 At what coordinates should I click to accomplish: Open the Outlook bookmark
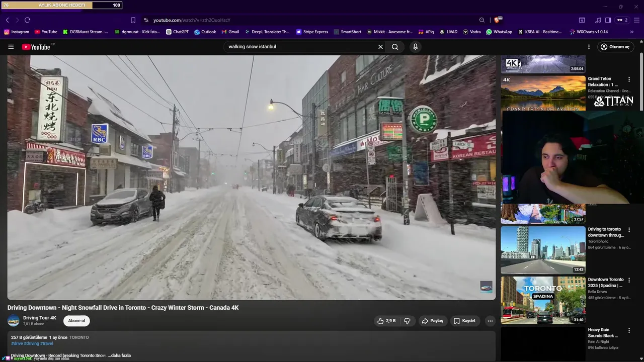[x=205, y=32]
